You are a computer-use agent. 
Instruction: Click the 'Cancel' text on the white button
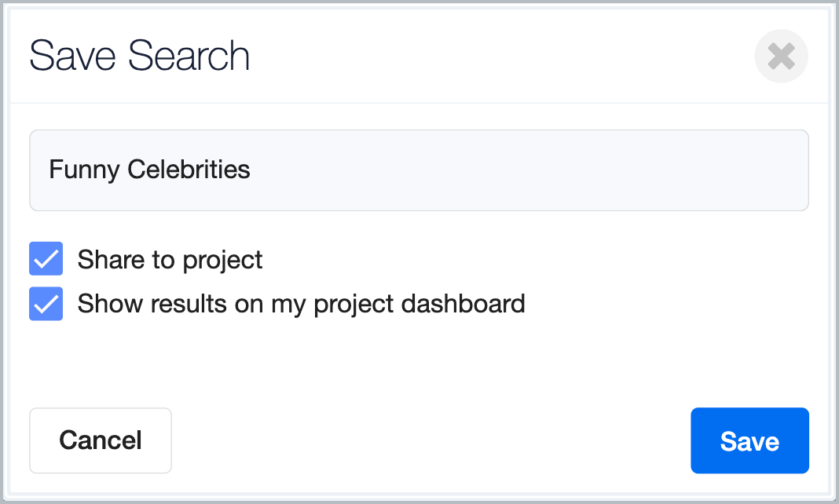coord(101,440)
